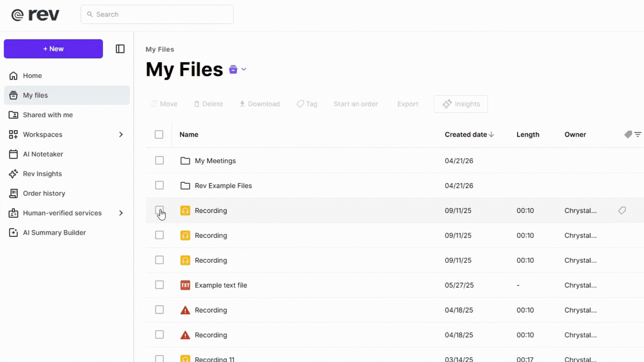The width and height of the screenshot is (644, 362).
Task: Click the filter lines icon in table header
Action: coord(638,134)
